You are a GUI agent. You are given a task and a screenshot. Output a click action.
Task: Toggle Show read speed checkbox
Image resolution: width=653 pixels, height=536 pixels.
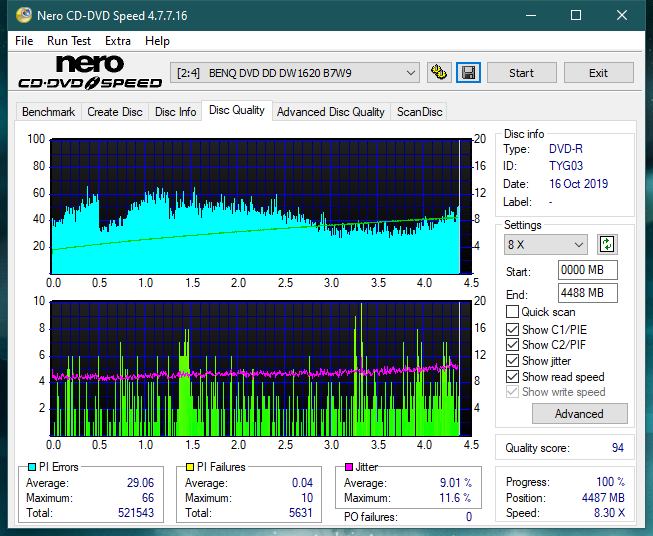(512, 376)
